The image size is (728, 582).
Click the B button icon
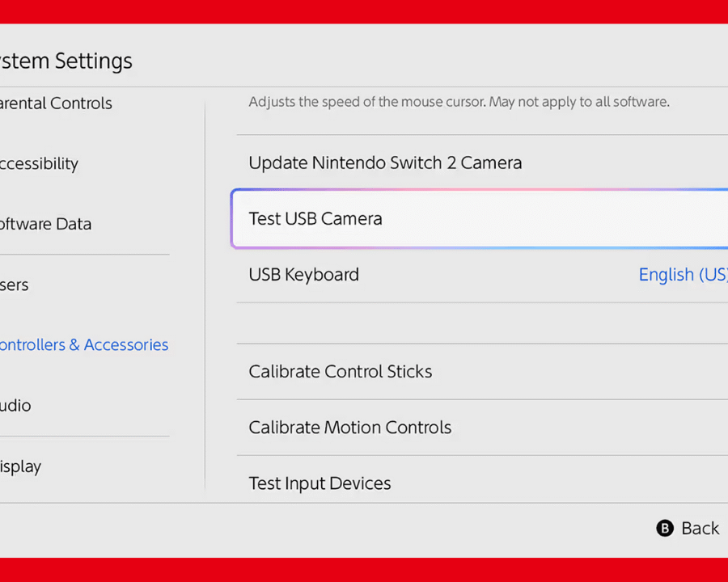click(665, 528)
